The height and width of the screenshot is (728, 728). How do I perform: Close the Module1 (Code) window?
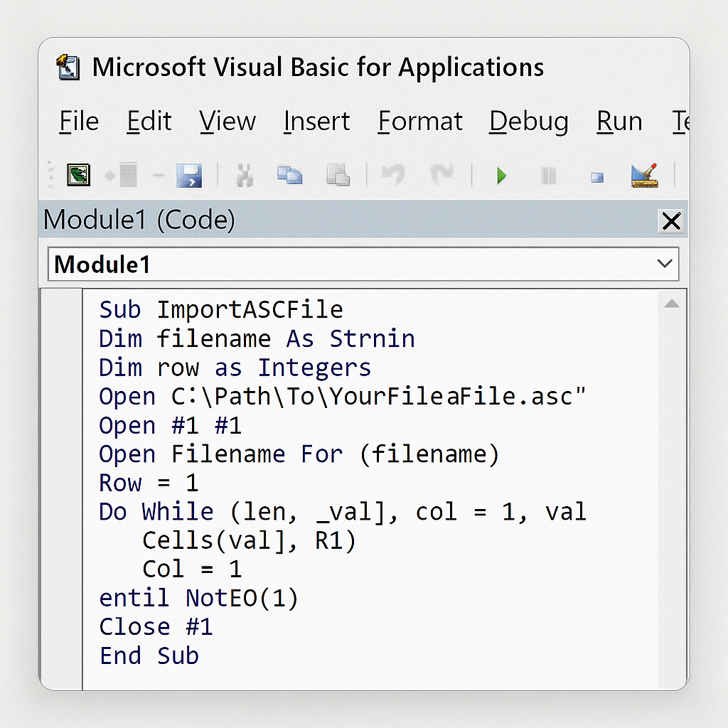coord(671,221)
